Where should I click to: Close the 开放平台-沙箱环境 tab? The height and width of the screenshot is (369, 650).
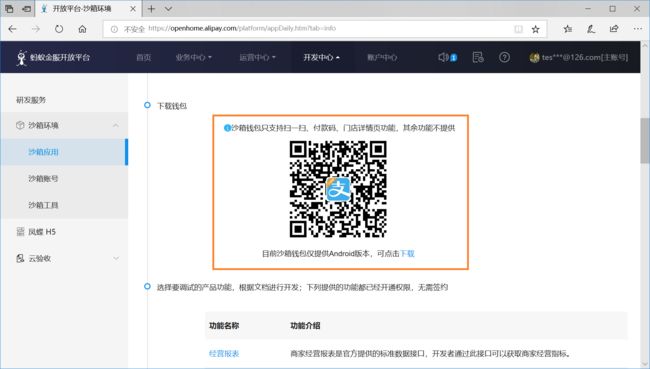(x=133, y=9)
